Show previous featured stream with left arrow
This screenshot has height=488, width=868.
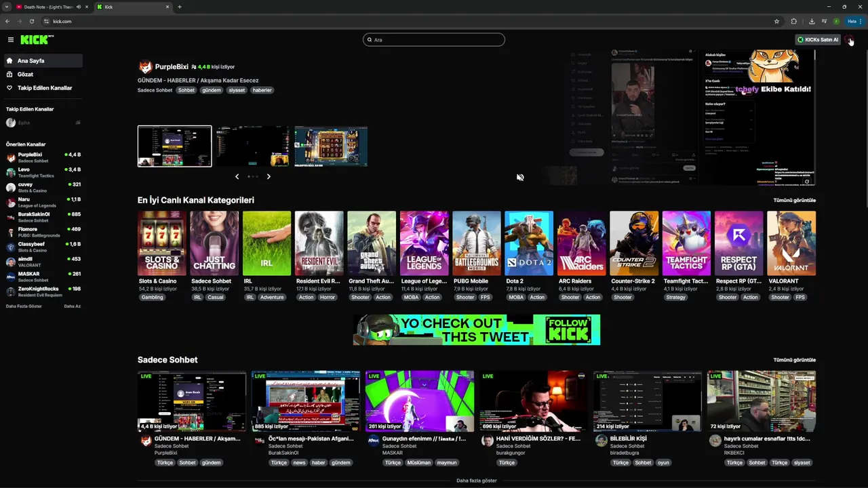click(x=237, y=176)
